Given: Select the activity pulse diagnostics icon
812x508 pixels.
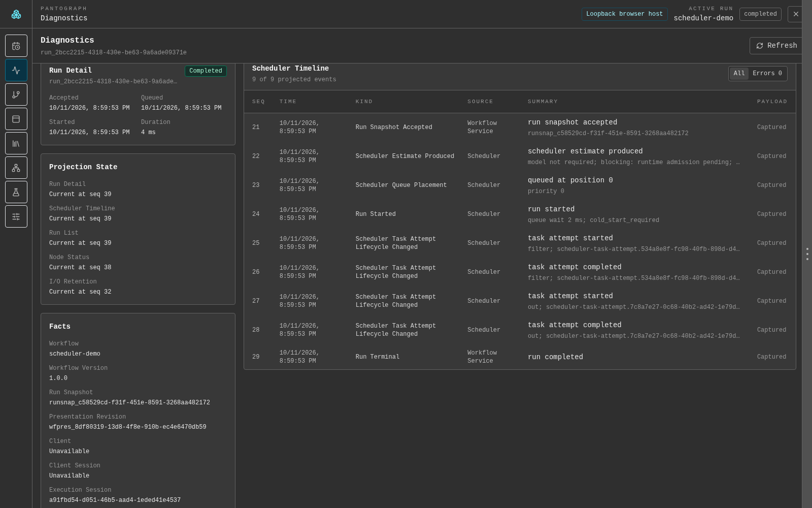Looking at the screenshot, I should pos(16,70).
